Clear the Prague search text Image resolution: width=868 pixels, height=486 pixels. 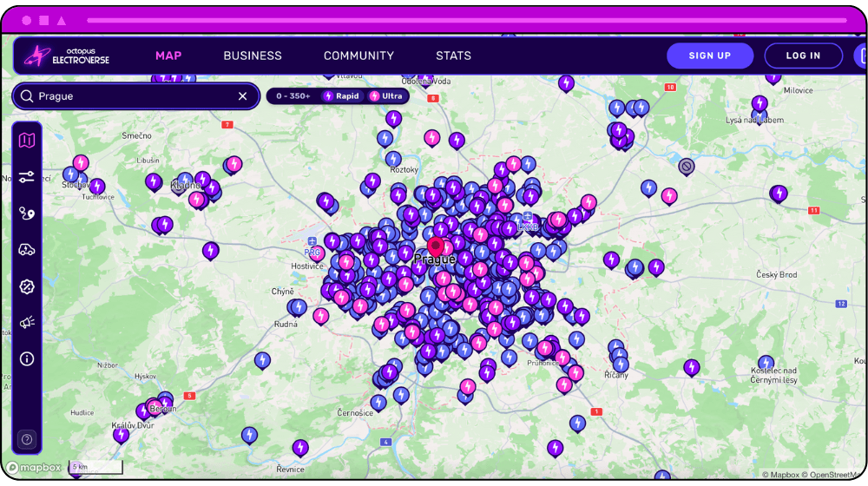pos(242,96)
